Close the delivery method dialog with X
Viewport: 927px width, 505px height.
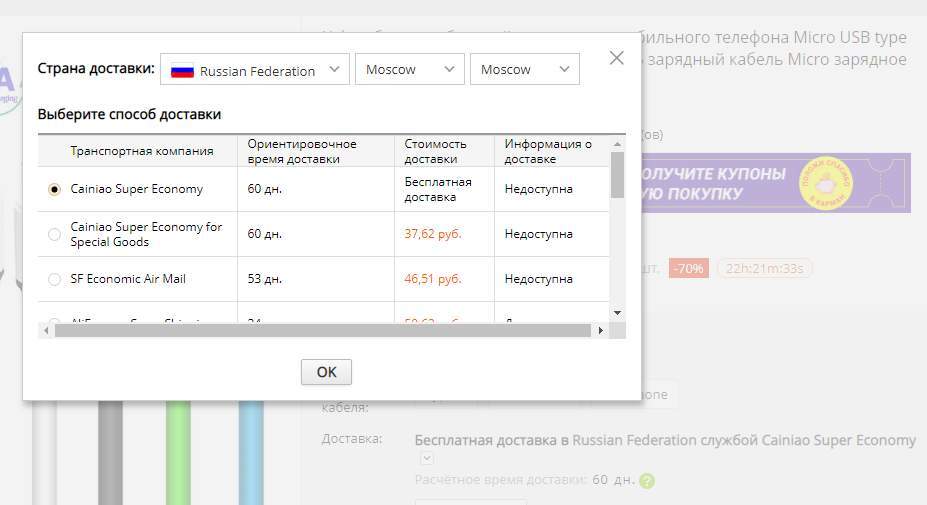tap(617, 58)
